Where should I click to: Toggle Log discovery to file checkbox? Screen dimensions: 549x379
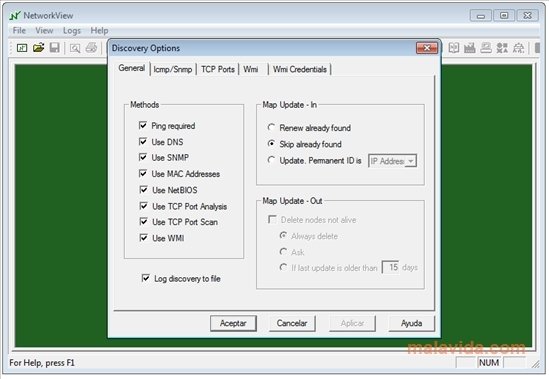coord(145,278)
